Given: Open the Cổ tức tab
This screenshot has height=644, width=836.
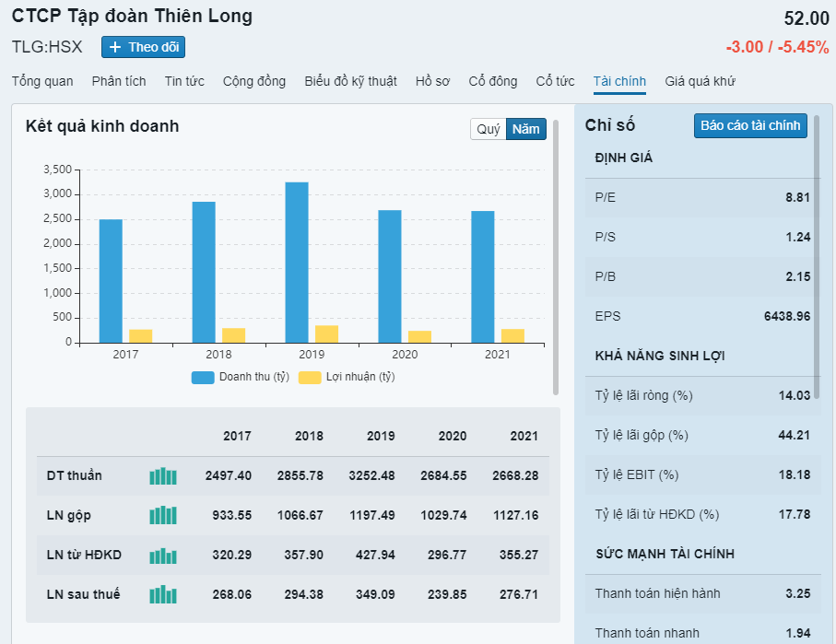Looking at the screenshot, I should tap(555, 81).
